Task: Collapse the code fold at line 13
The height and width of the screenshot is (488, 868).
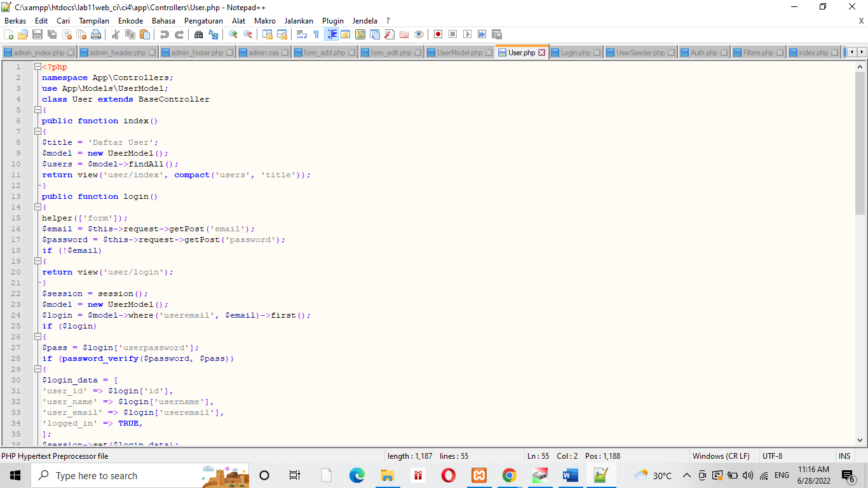Action: pyautogui.click(x=37, y=207)
